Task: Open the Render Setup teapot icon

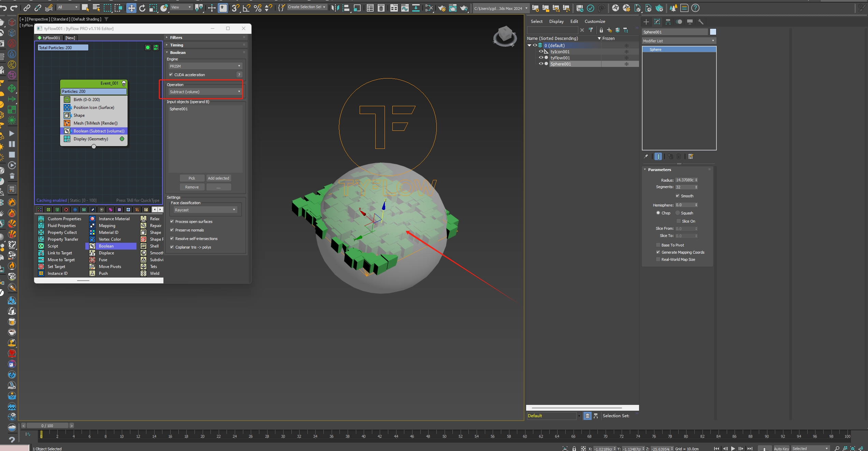Action: (x=442, y=8)
